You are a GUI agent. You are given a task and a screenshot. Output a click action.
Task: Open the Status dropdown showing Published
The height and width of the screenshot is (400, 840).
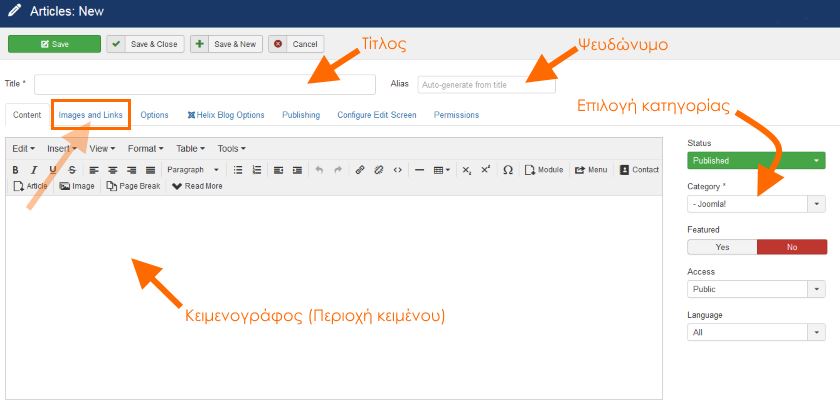point(757,160)
